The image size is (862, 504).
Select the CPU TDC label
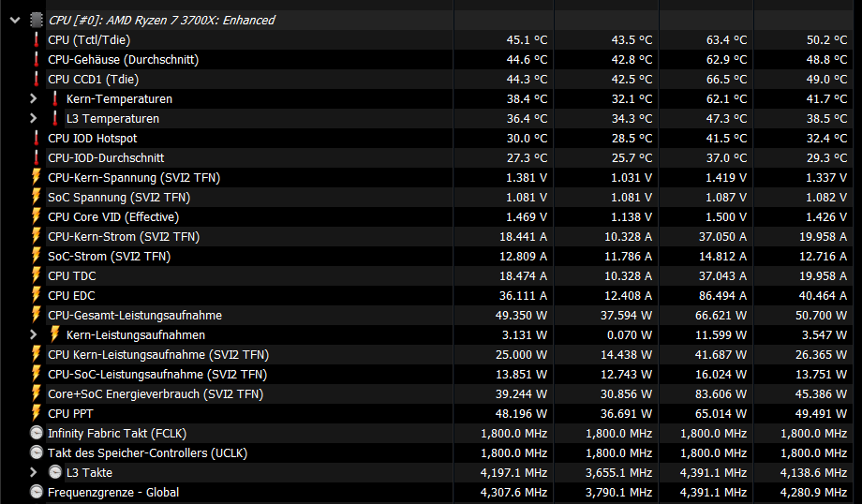pos(72,276)
